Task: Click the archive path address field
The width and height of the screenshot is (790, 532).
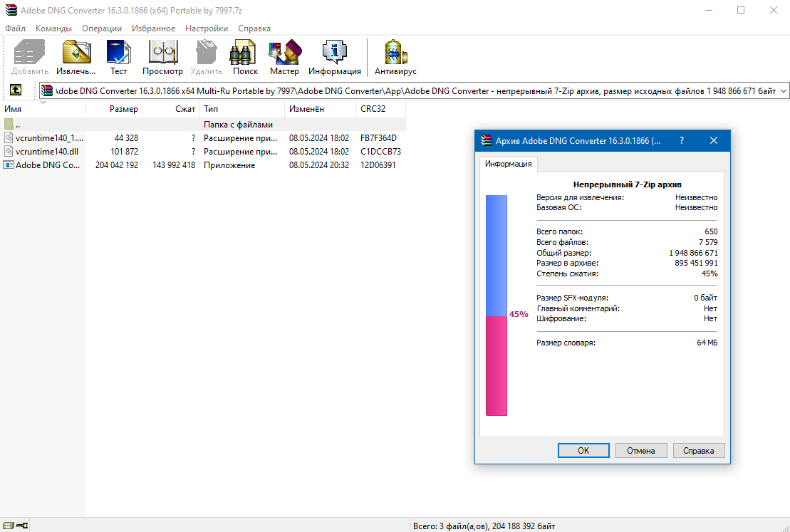Action: coord(414,90)
